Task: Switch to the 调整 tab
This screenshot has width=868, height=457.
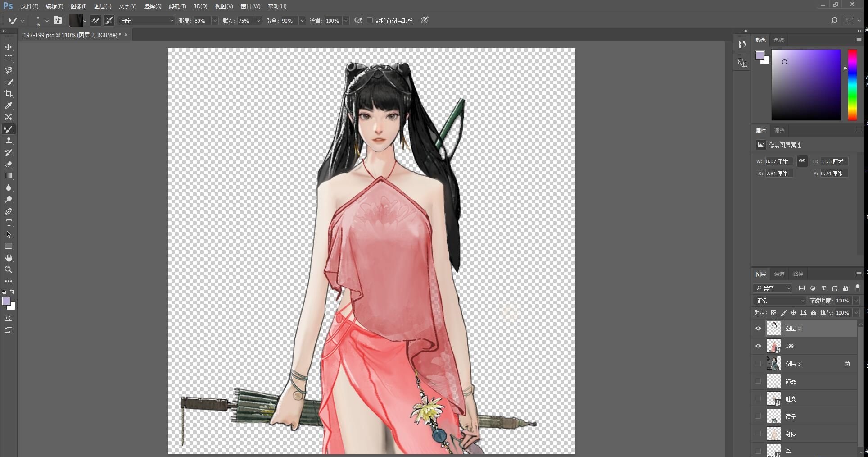Action: click(x=779, y=131)
